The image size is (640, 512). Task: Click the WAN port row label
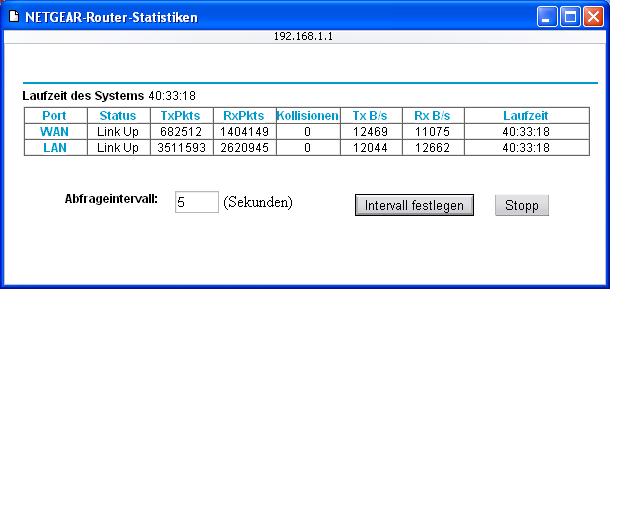(54, 132)
